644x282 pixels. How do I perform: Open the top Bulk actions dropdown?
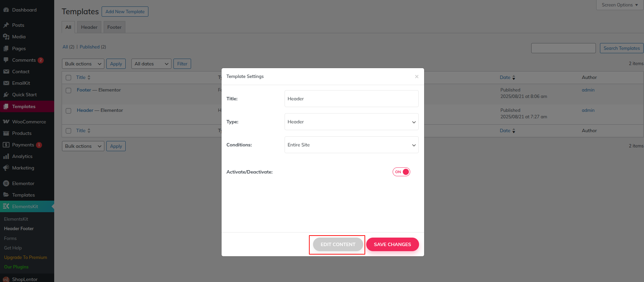83,64
